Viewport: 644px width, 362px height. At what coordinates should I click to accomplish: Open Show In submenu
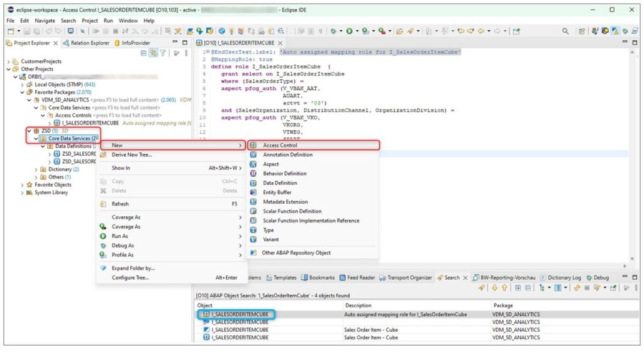(x=172, y=168)
